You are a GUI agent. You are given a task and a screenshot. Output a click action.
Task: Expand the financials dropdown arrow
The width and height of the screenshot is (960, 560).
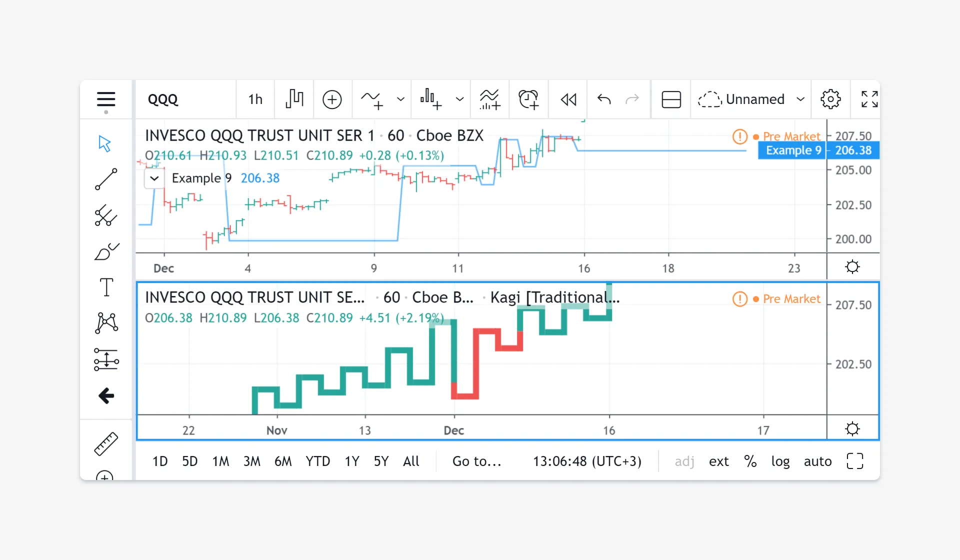(x=460, y=99)
